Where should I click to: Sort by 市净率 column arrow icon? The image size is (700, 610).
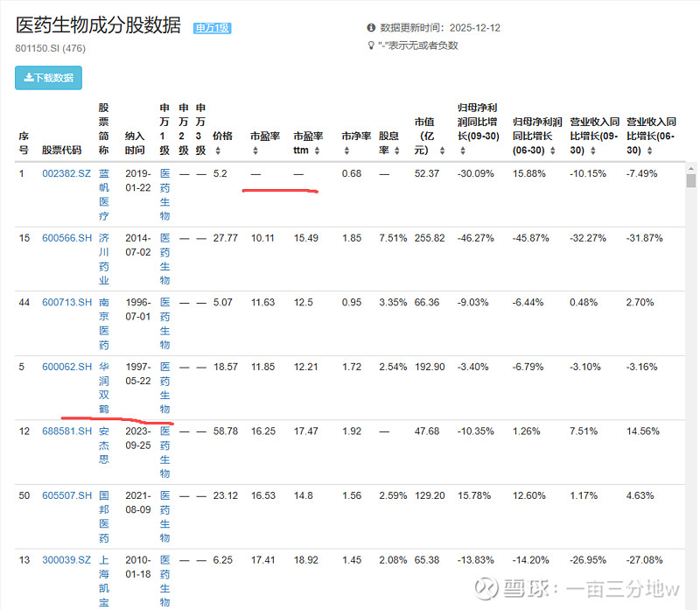pos(346,151)
